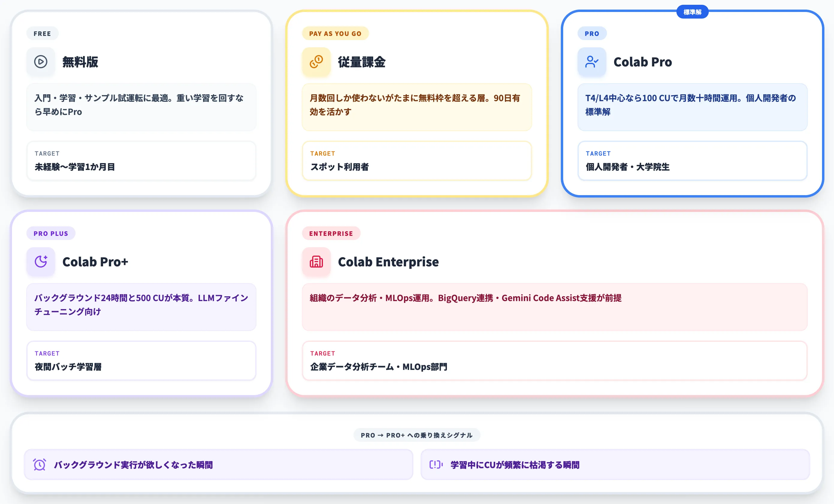Click the user-check icon beside Colab Pro
This screenshot has height=504, width=834.
click(x=592, y=62)
